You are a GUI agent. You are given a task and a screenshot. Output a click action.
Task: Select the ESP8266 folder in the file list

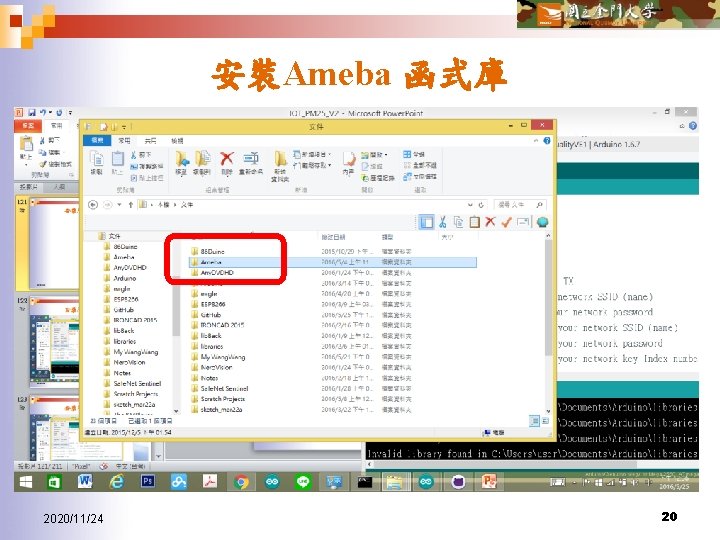point(208,304)
